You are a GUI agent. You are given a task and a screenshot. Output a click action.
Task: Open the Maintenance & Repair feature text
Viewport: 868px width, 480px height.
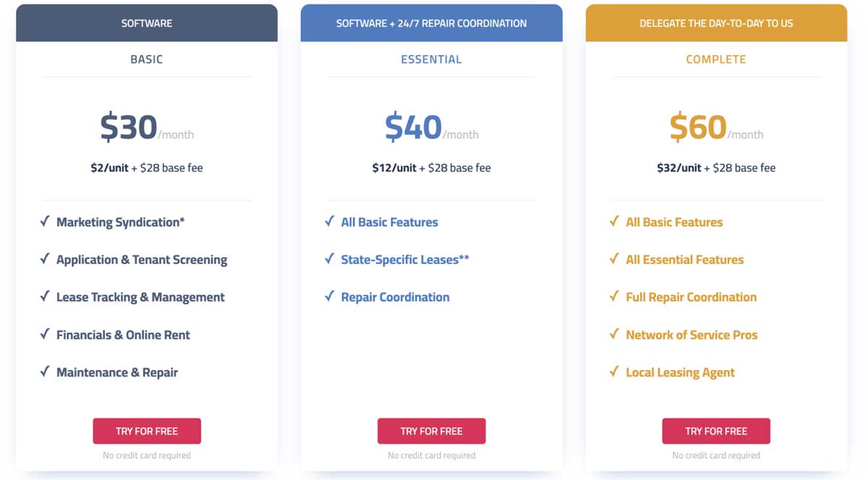coord(117,372)
